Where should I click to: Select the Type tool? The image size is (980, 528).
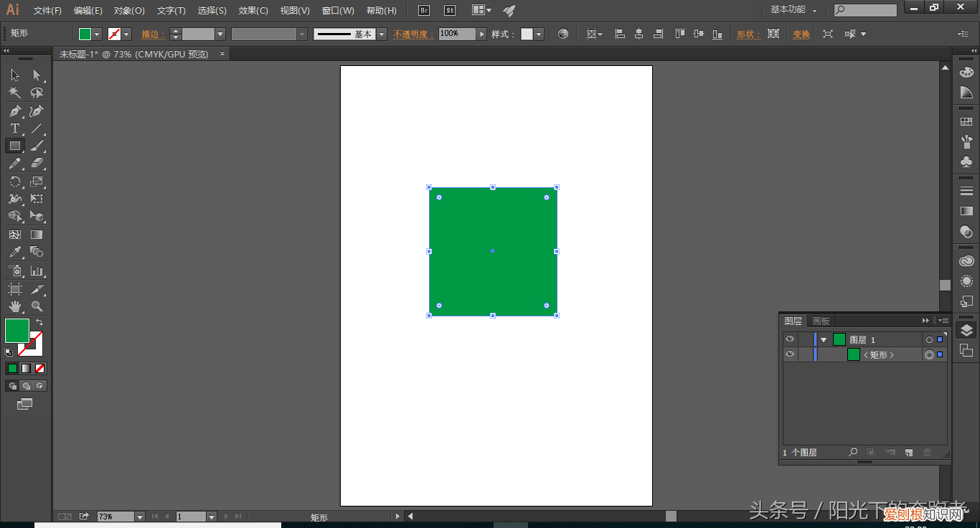click(14, 129)
